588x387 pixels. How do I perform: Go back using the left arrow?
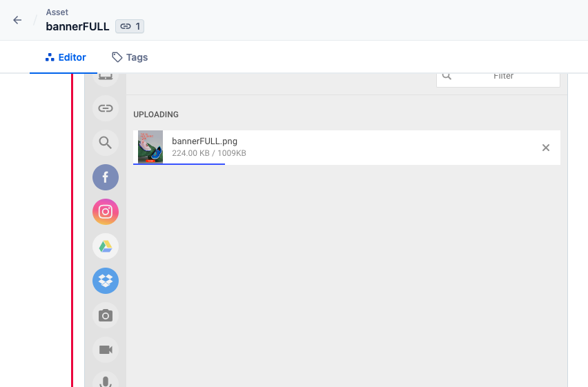[17, 20]
